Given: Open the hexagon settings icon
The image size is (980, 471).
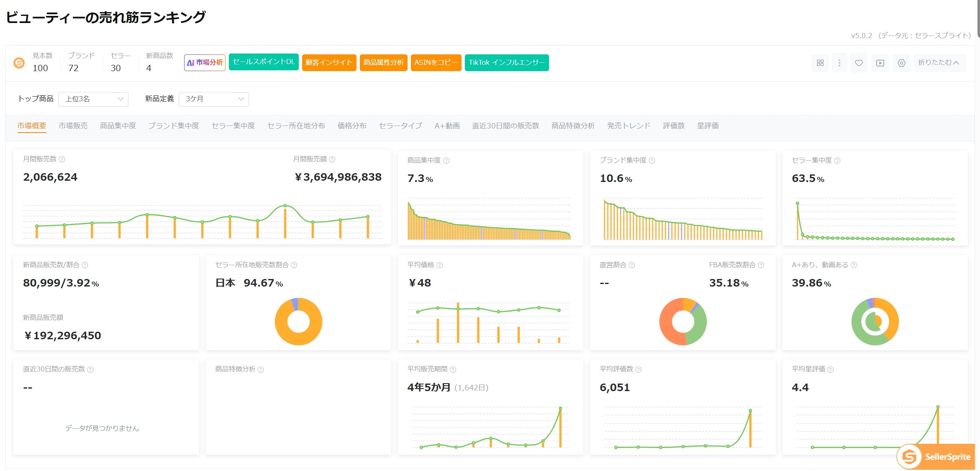Looking at the screenshot, I should click(902, 63).
